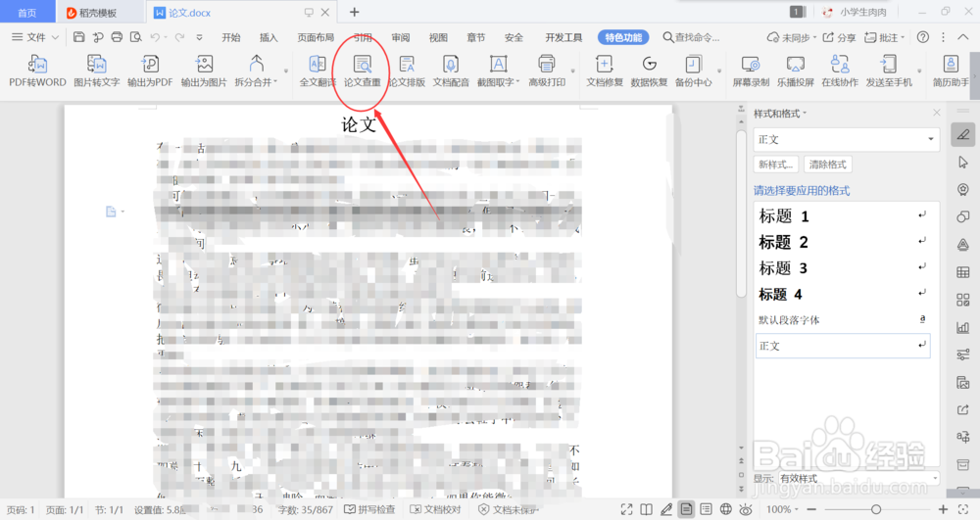
Task: Switch to the 开始 ribbon tab
Action: click(231, 37)
